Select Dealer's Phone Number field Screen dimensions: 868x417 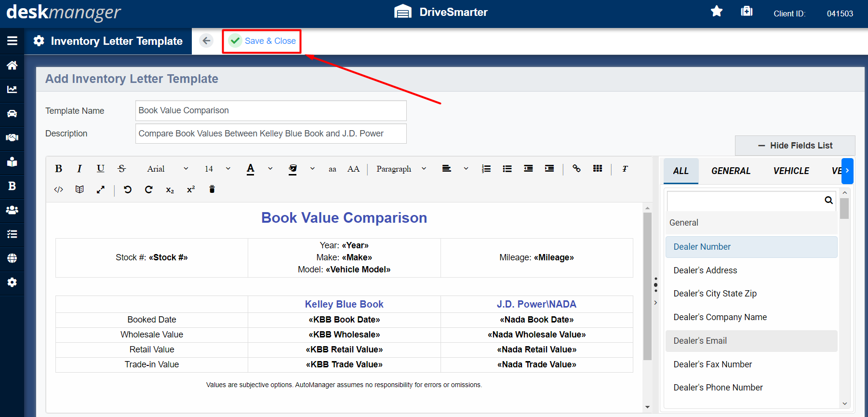(751, 388)
